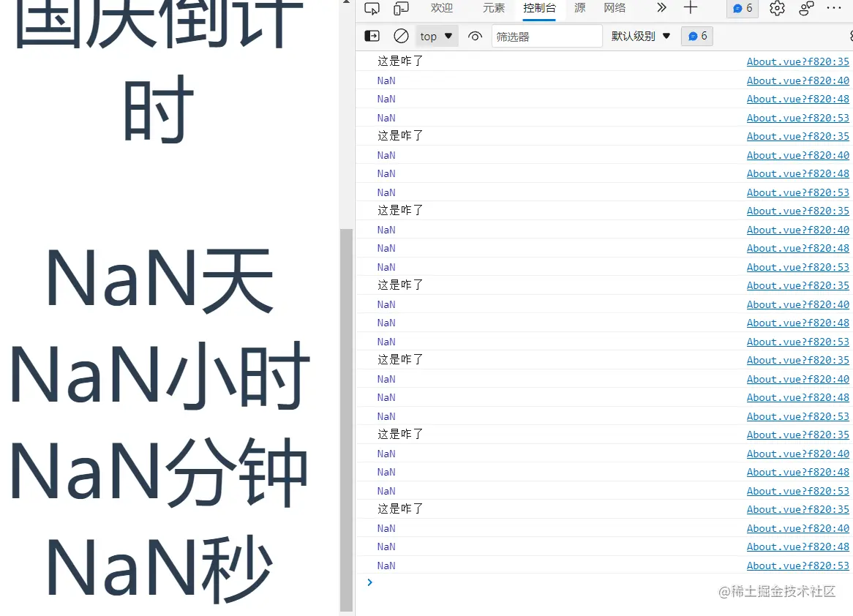
Task: Click the NaN天 countdown text
Action: (x=159, y=281)
